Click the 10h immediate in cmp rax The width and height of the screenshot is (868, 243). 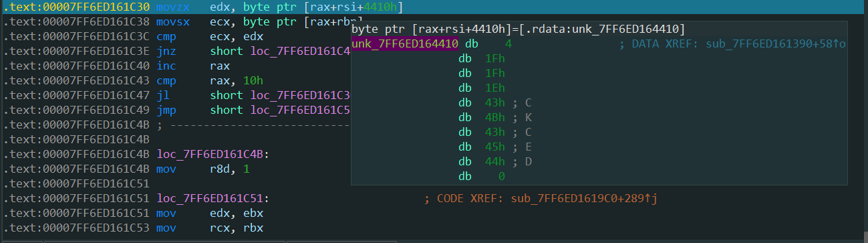[254, 80]
